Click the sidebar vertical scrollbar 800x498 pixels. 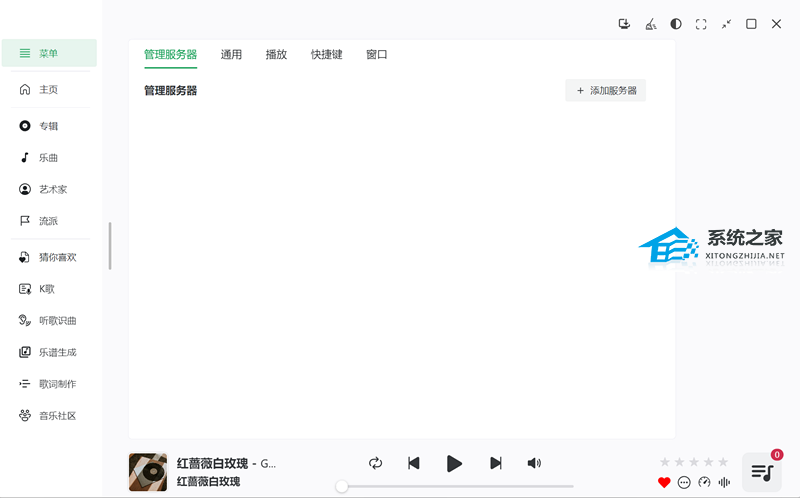pos(110,246)
